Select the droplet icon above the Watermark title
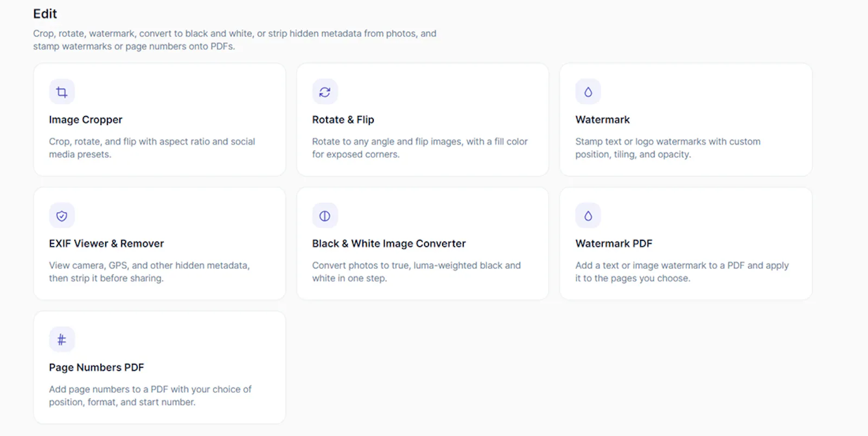This screenshot has width=868, height=436. pyautogui.click(x=588, y=92)
